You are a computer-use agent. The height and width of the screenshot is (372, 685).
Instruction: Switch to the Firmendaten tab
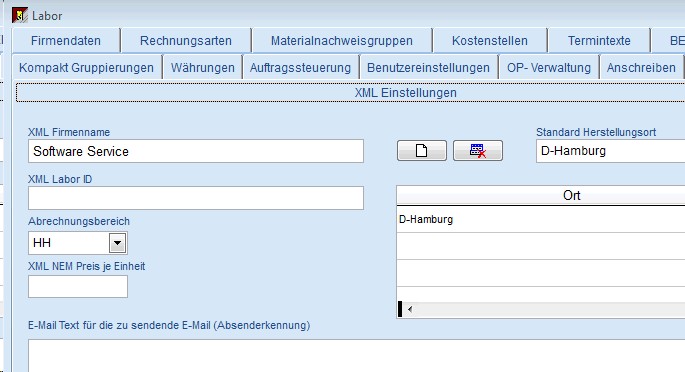[66, 41]
